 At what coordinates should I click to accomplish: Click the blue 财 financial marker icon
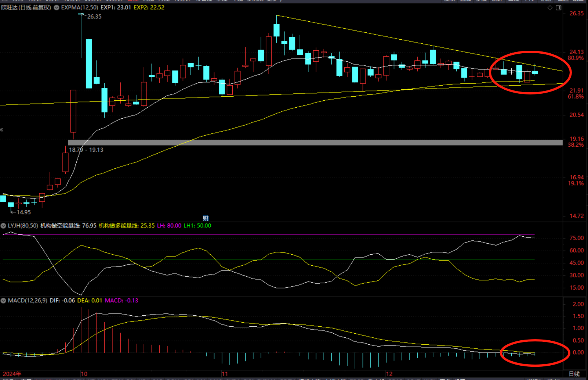206,218
